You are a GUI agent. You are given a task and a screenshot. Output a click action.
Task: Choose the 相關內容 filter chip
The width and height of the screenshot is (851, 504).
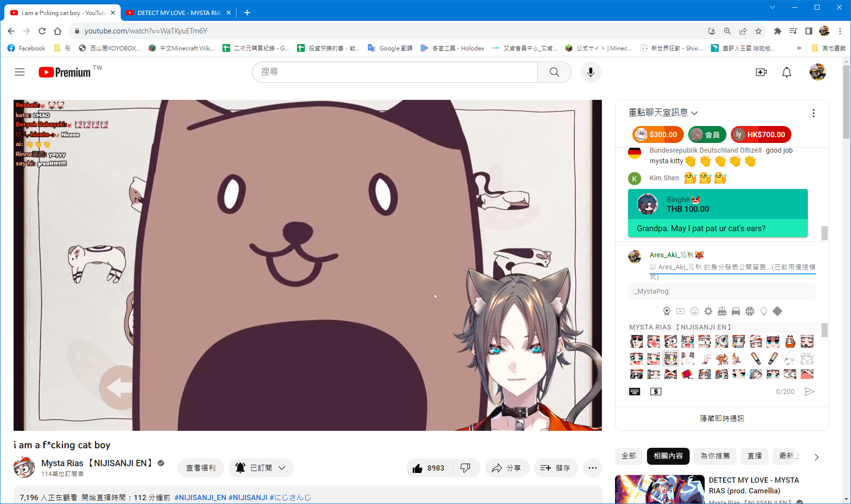(668, 456)
